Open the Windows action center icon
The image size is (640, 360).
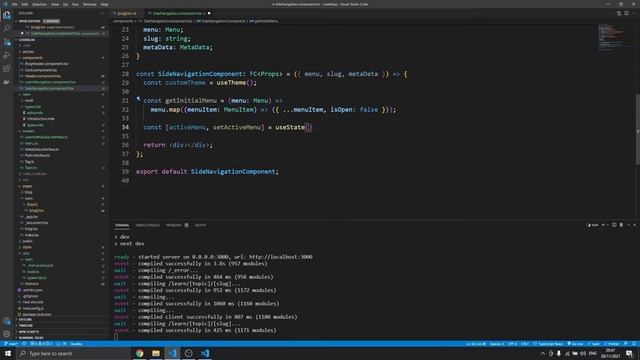coord(629,353)
